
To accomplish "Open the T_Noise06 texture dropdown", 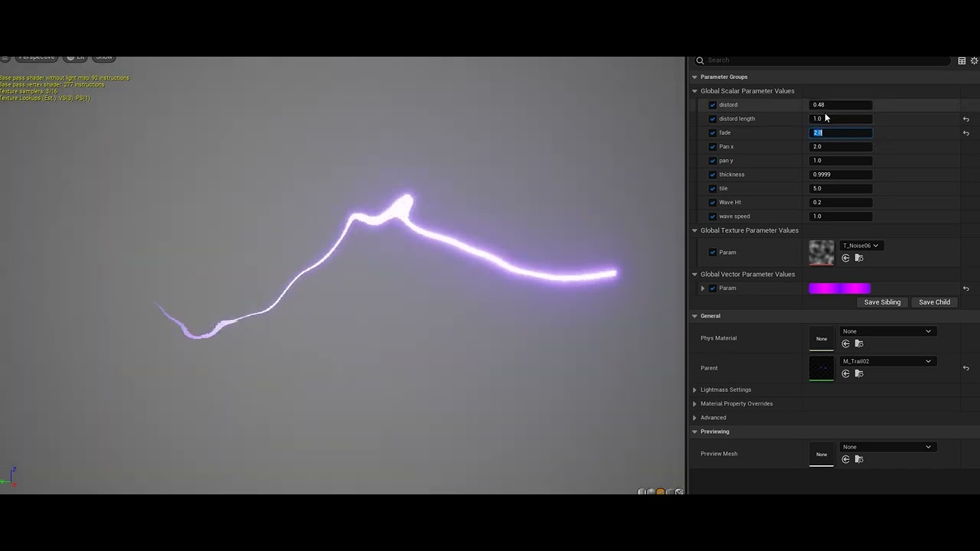I will point(861,246).
